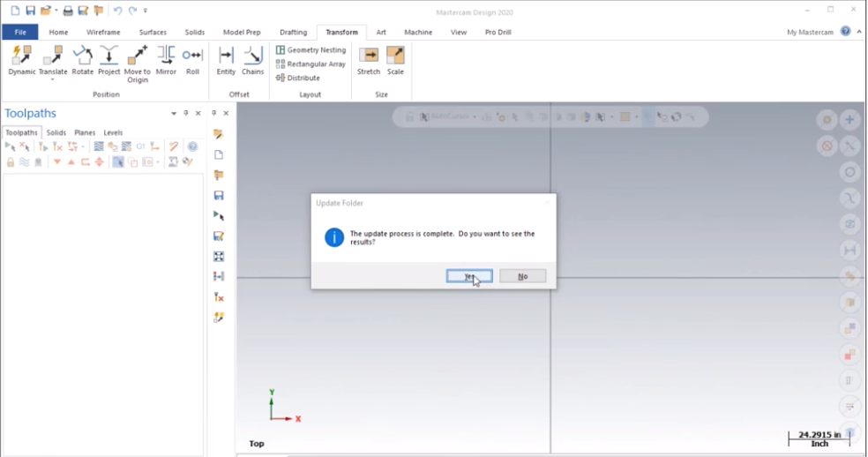This screenshot has height=457, width=868.
Task: Click the Print icon
Action: 68,11
